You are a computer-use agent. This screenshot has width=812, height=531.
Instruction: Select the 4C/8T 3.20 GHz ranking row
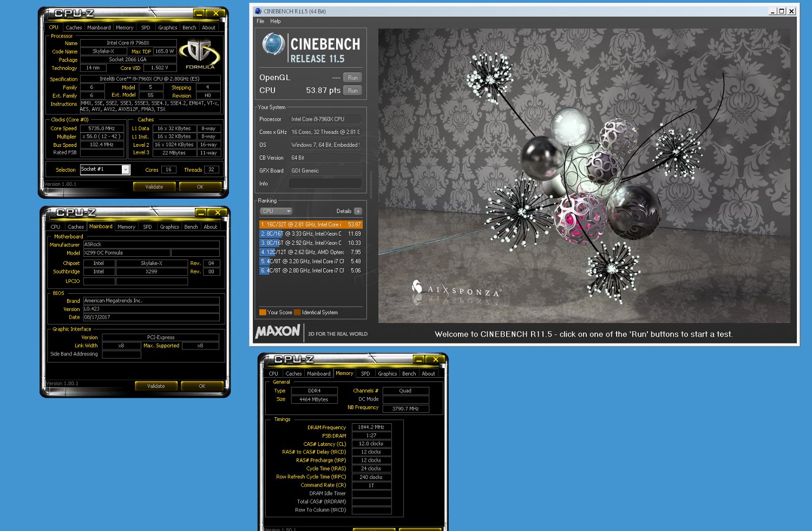click(x=311, y=261)
